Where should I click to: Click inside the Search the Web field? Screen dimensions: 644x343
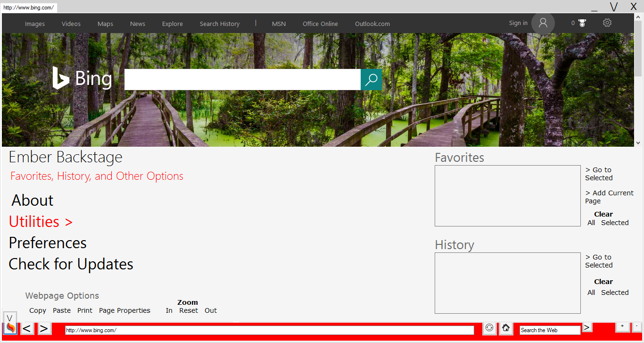click(549, 330)
